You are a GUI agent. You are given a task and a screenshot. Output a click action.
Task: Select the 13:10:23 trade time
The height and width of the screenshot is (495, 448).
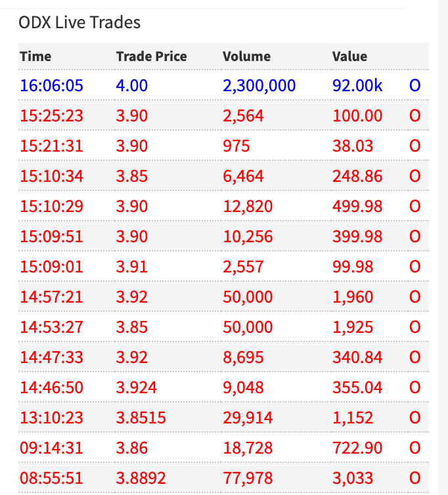(51, 418)
